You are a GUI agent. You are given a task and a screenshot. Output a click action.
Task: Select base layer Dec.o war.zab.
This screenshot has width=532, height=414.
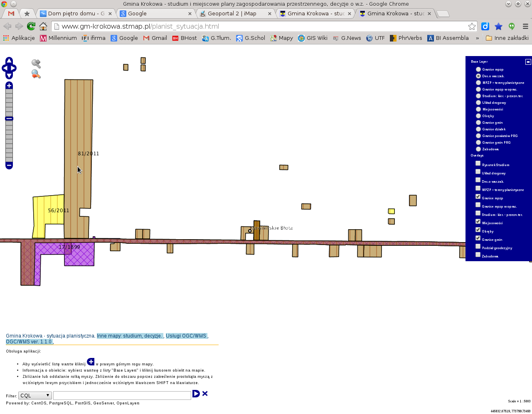pyautogui.click(x=478, y=76)
